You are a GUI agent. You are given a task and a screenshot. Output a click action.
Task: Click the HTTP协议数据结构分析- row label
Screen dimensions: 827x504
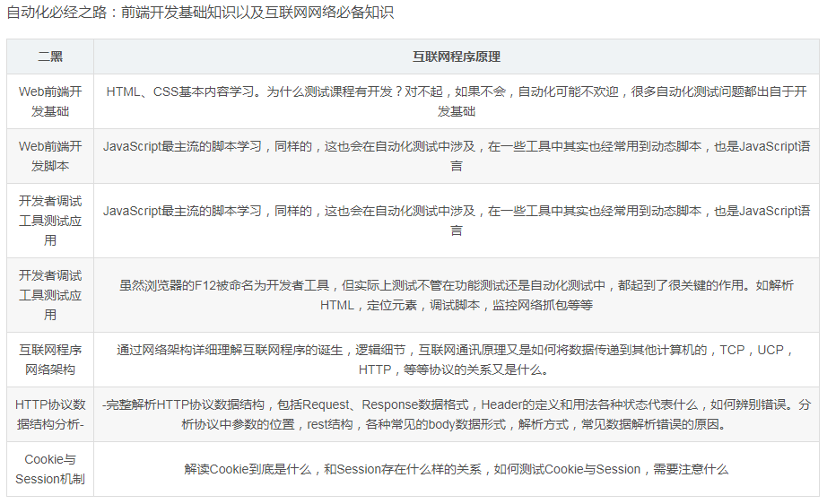[50, 414]
